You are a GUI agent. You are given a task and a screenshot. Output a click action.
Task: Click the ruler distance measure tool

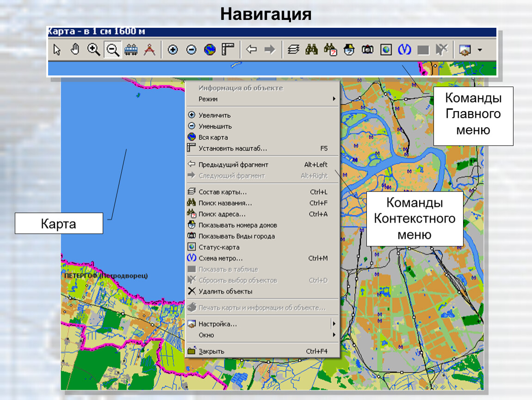click(131, 50)
